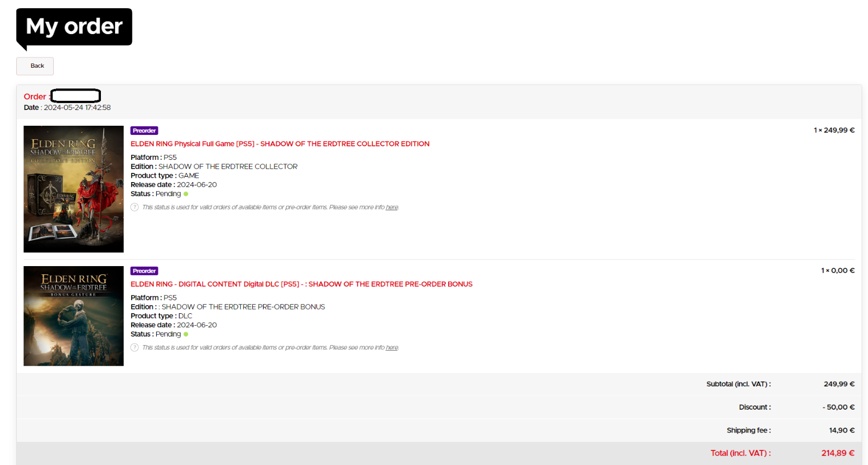Viewport: 868px width, 465px height.
Task: Open the Pre-Order Bonus DLC title link
Action: click(x=301, y=284)
